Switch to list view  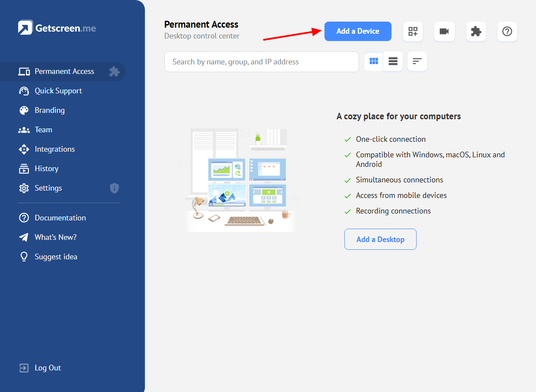click(x=393, y=61)
